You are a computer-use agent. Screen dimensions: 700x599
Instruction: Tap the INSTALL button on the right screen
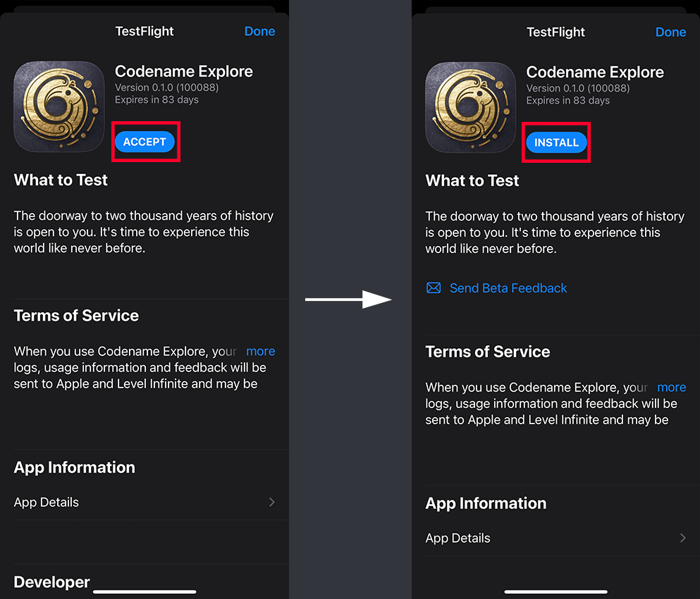coord(556,142)
